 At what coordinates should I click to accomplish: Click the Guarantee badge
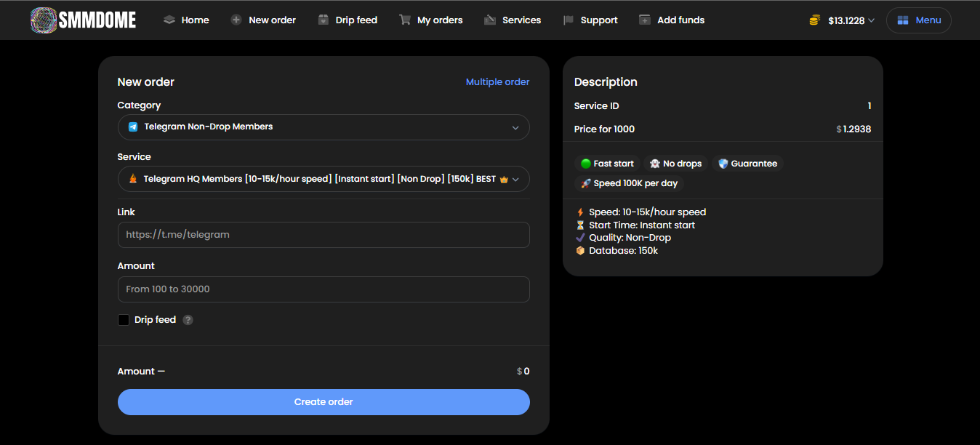747,164
